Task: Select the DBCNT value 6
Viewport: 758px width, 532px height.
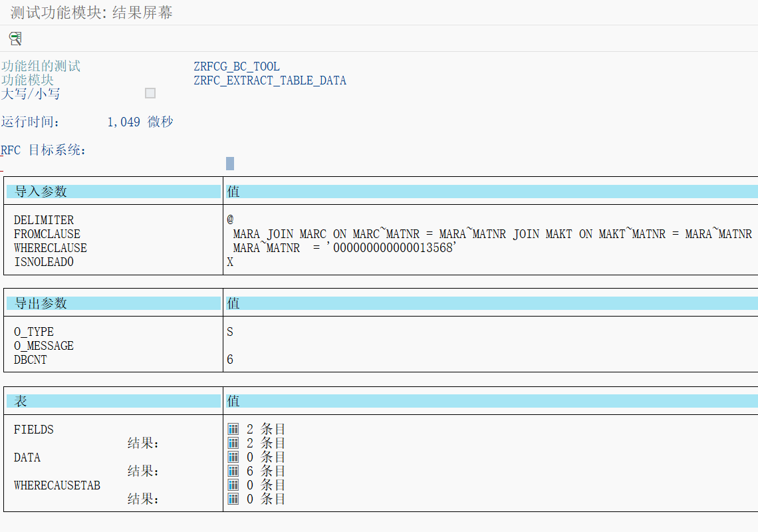Action: [229, 359]
